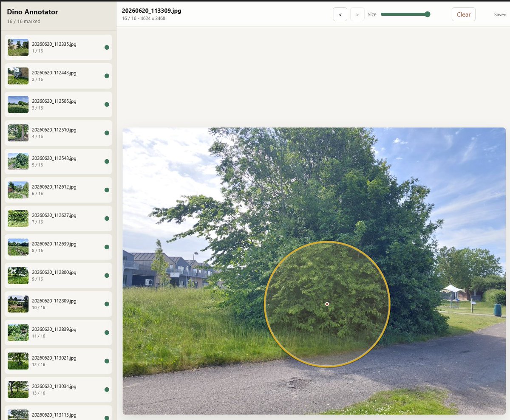
Task: Select file name 20260620_112627.jpg
Action: click(x=54, y=215)
